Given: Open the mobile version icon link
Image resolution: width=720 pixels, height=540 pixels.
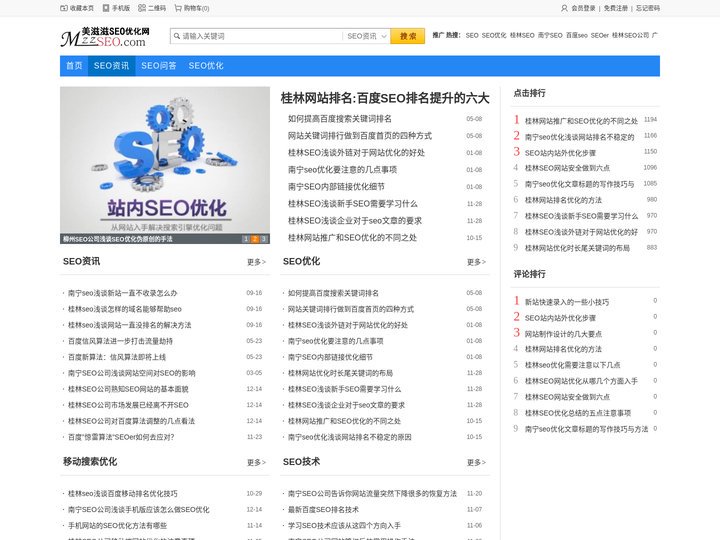Looking at the screenshot, I should 106,8.
